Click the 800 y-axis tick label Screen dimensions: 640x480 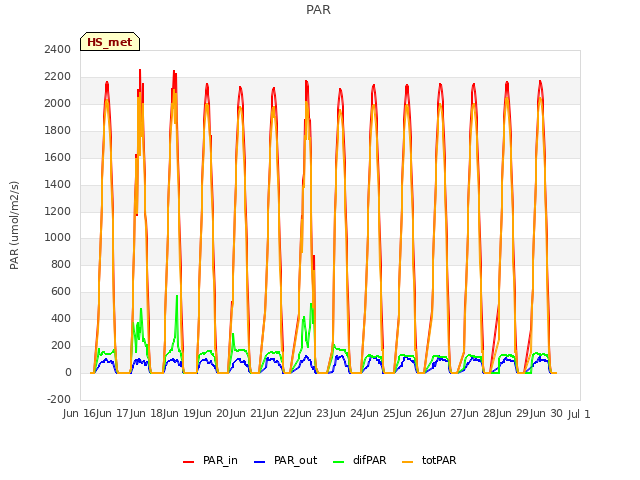coord(61,264)
